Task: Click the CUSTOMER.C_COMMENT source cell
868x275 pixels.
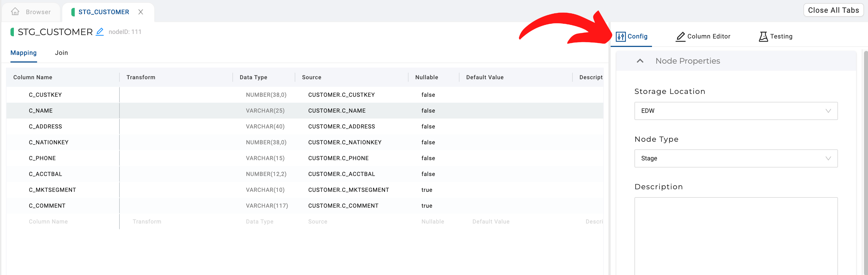Action: pyautogui.click(x=343, y=206)
